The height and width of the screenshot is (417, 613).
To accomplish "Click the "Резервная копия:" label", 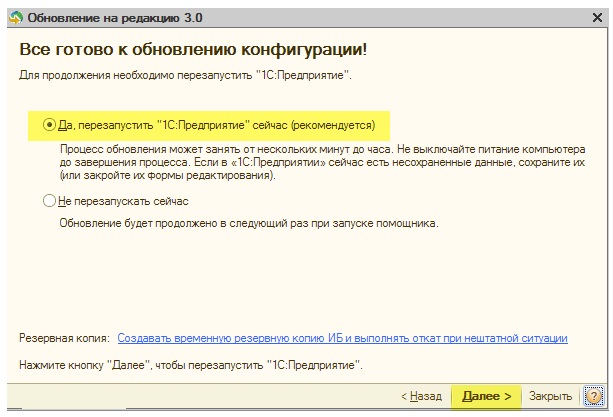I will (65, 338).
